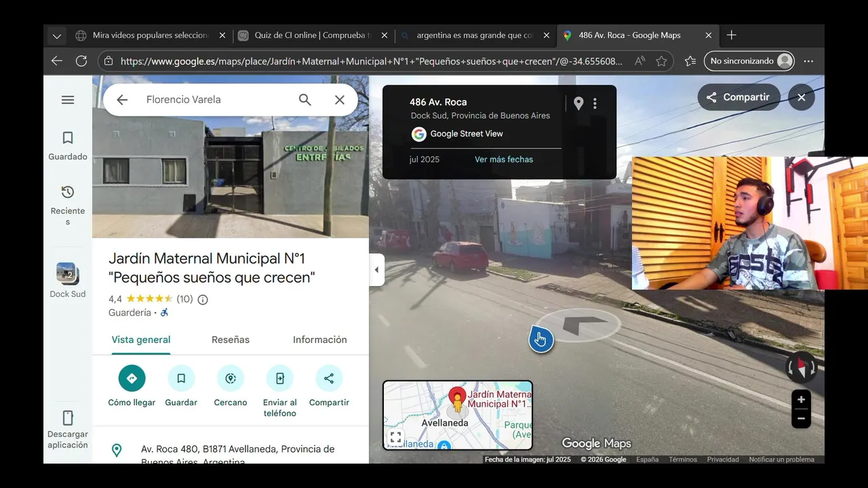Image resolution: width=868 pixels, height=488 pixels.
Task: Open the rating info icon
Action: point(203,300)
